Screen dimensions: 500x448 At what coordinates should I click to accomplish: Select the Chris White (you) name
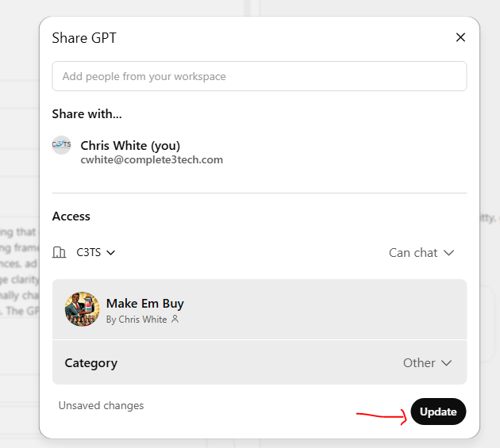pos(130,146)
